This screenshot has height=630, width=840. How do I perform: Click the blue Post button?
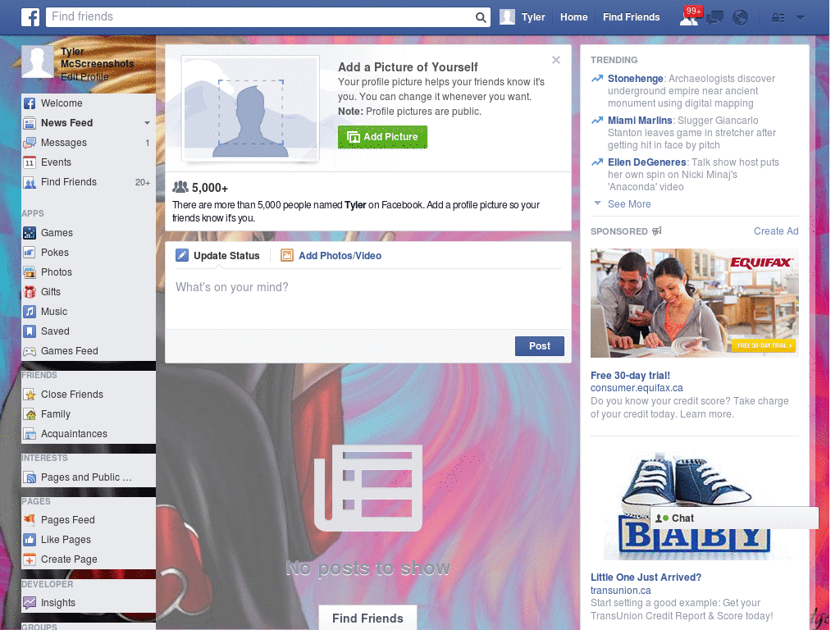(x=540, y=346)
